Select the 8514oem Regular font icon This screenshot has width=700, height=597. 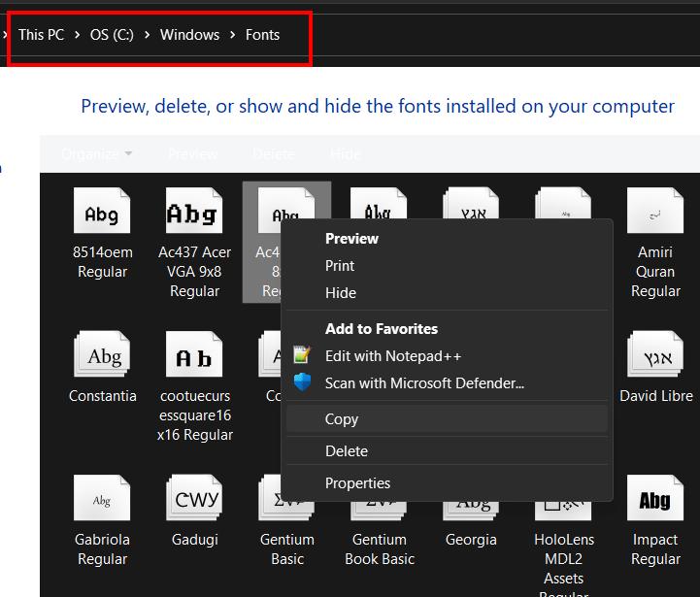coord(102,213)
